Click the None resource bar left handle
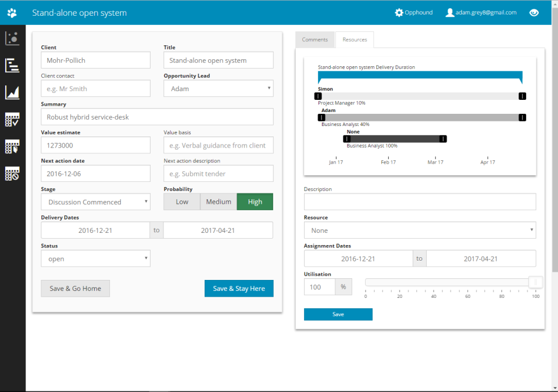The image size is (558, 392). (346, 139)
